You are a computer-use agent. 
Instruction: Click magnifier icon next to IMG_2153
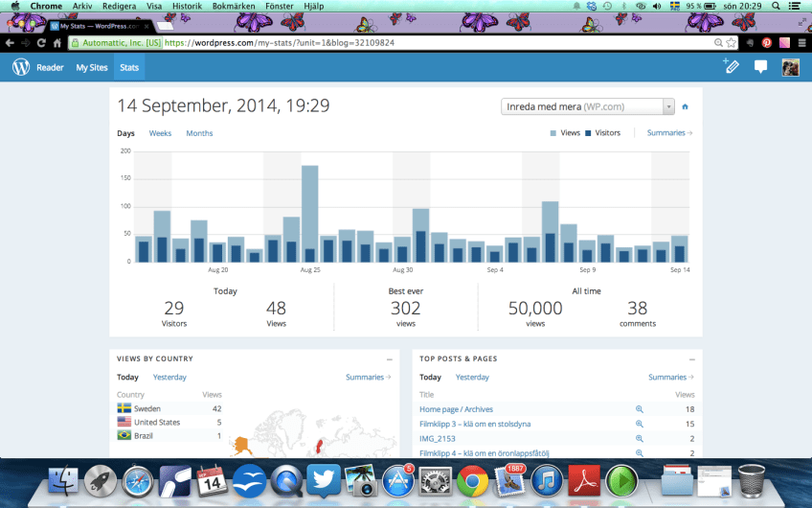pos(640,438)
